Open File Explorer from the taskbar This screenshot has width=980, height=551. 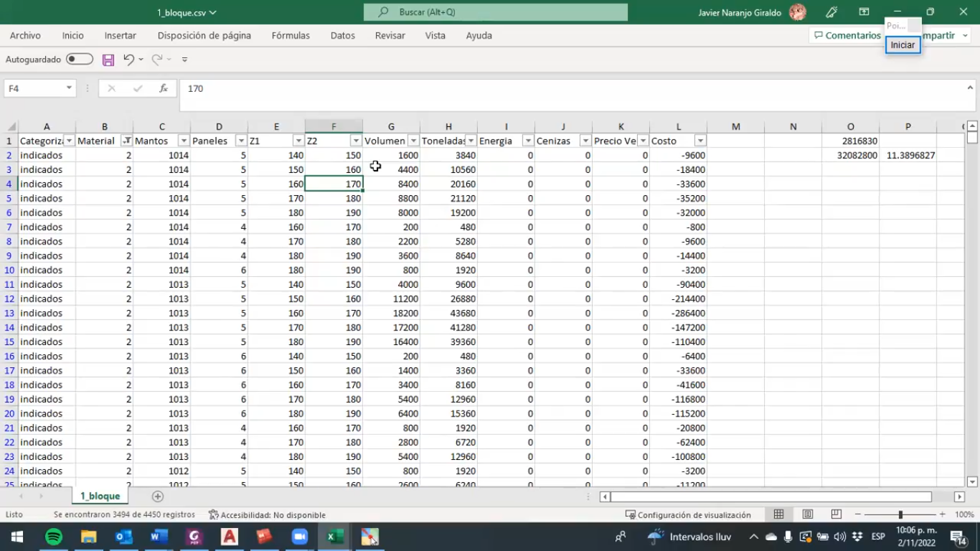click(x=88, y=537)
